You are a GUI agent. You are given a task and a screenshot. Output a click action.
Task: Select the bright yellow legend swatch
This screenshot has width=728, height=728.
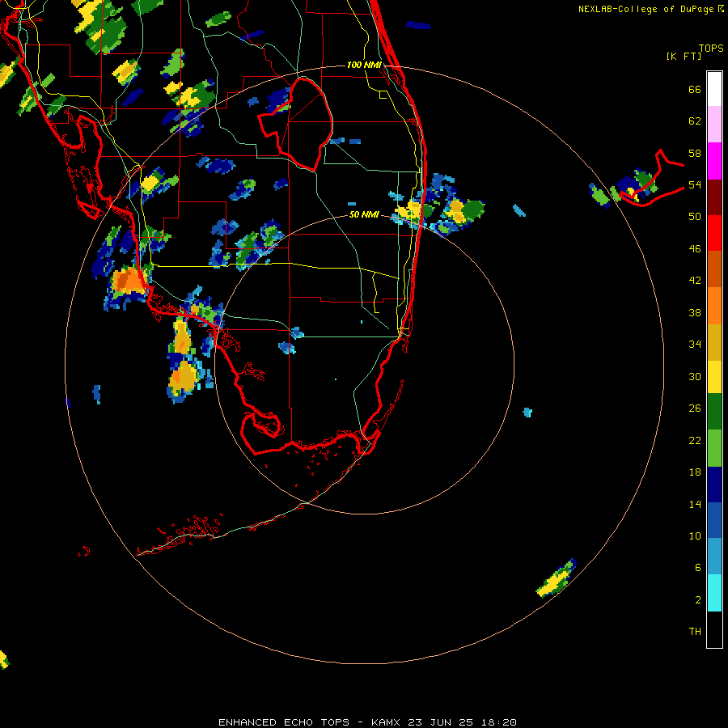pyautogui.click(x=714, y=376)
